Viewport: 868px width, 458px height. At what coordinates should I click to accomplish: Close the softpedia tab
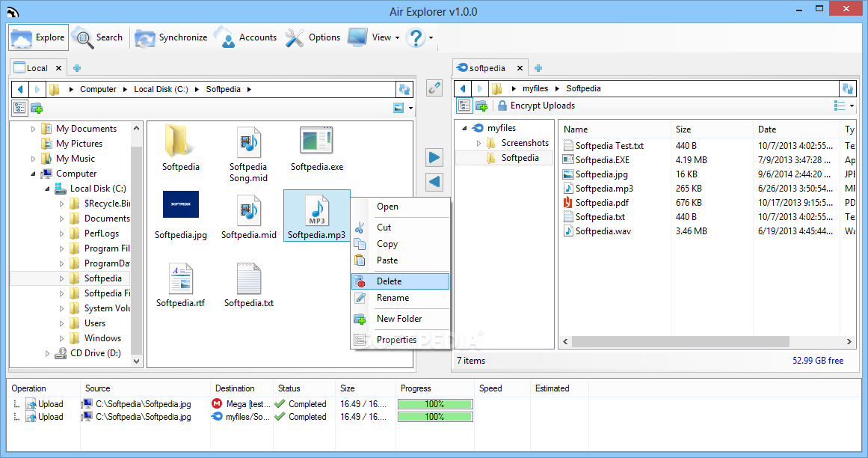[520, 68]
